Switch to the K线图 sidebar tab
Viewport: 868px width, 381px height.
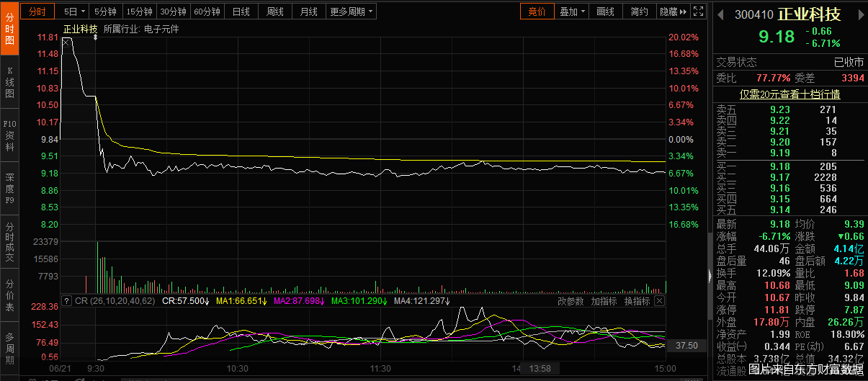point(9,83)
